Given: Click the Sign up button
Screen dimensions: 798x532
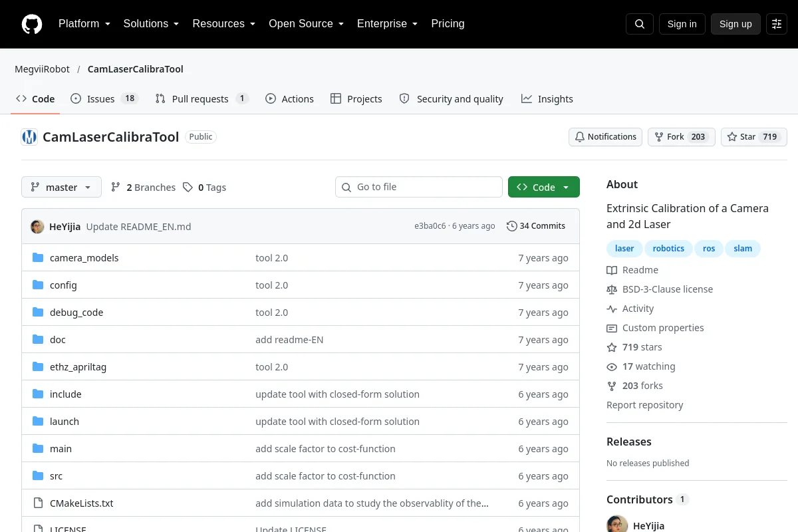Looking at the screenshot, I should [735, 24].
